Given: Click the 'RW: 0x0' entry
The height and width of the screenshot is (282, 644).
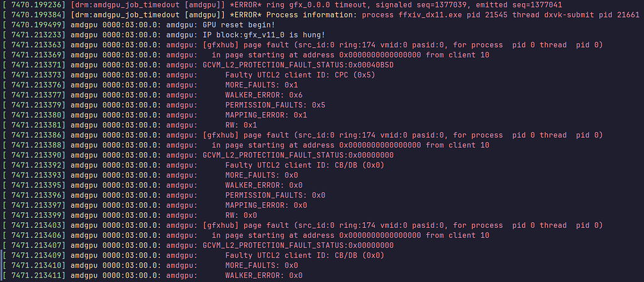Looking at the screenshot, I should 241,215.
